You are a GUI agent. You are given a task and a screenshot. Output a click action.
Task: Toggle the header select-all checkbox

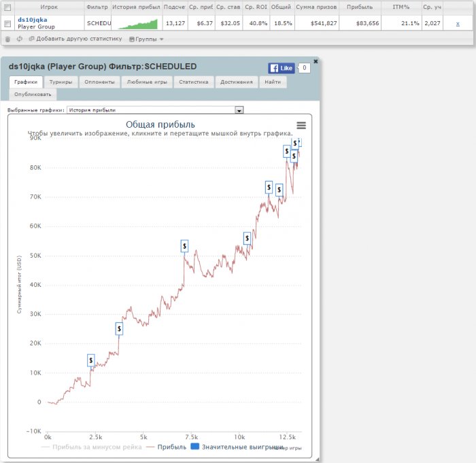pos(7,7)
